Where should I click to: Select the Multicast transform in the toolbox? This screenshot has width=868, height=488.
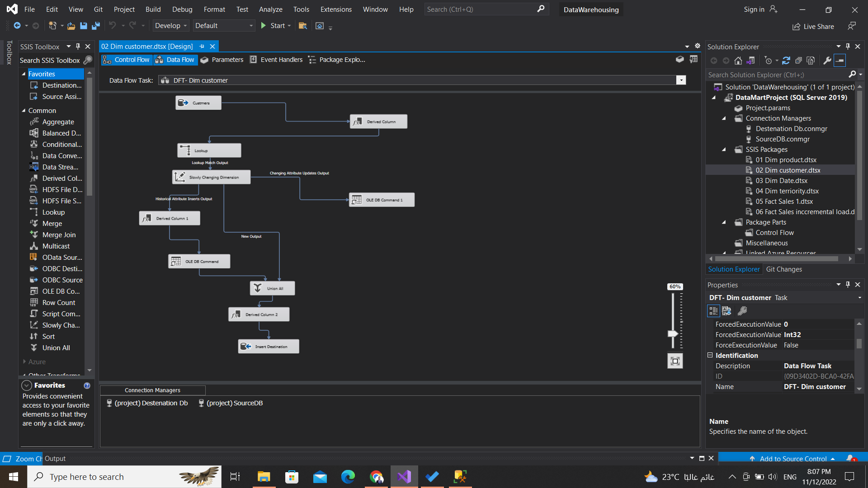point(56,246)
